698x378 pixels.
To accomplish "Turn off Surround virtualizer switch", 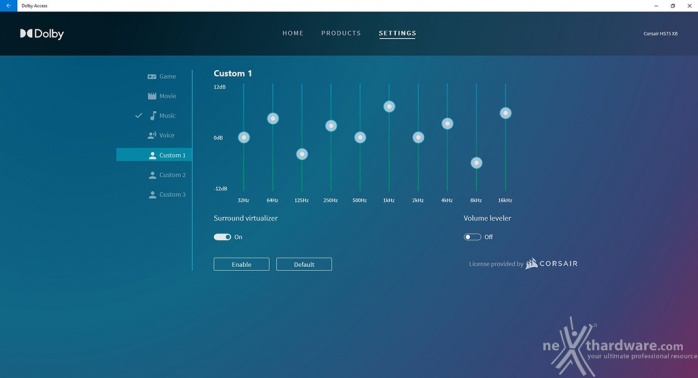I will (222, 237).
